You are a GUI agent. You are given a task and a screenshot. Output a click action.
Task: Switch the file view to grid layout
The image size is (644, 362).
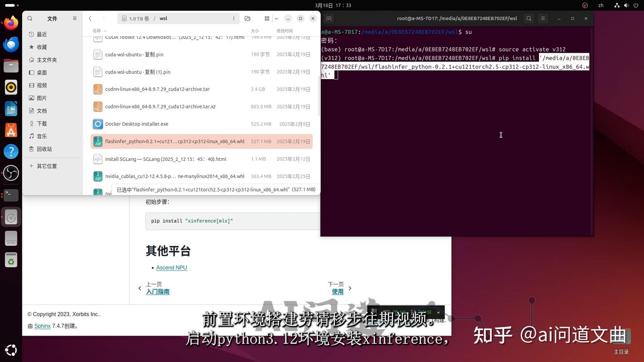pos(267,18)
